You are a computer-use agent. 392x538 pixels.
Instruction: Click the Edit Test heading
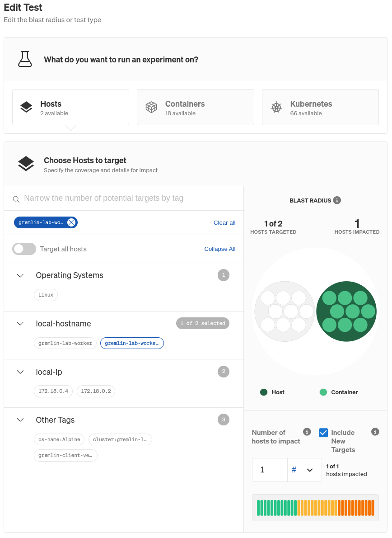pyautogui.click(x=23, y=7)
